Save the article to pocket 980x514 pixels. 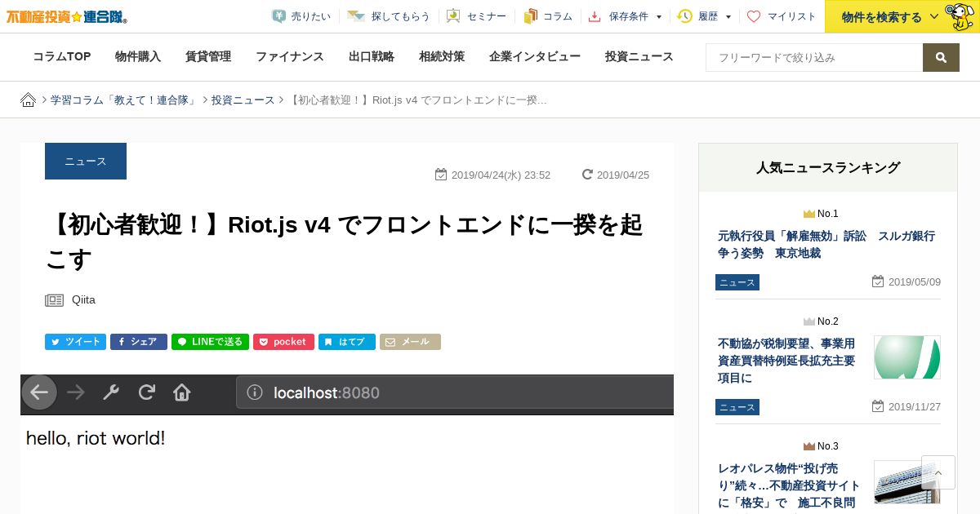point(283,342)
